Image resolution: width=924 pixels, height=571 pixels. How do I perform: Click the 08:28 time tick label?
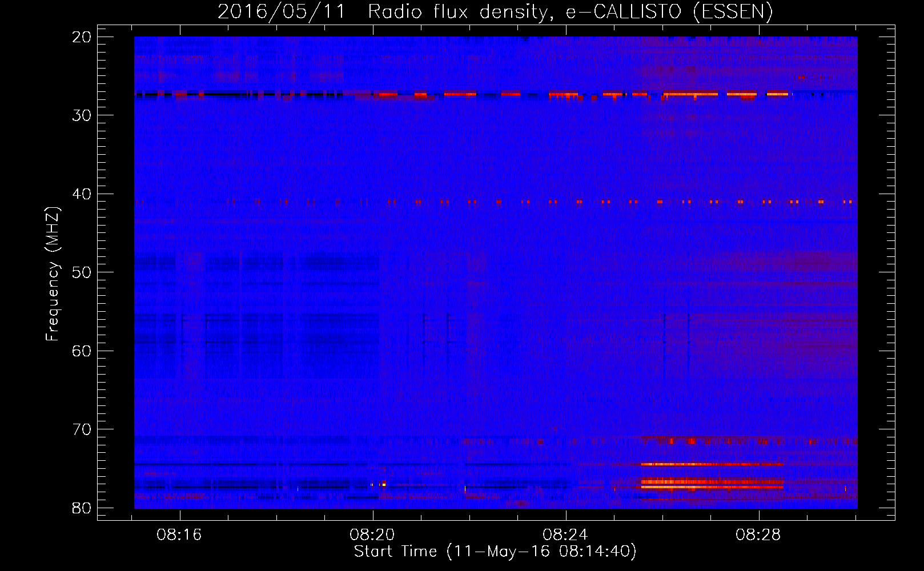click(758, 535)
